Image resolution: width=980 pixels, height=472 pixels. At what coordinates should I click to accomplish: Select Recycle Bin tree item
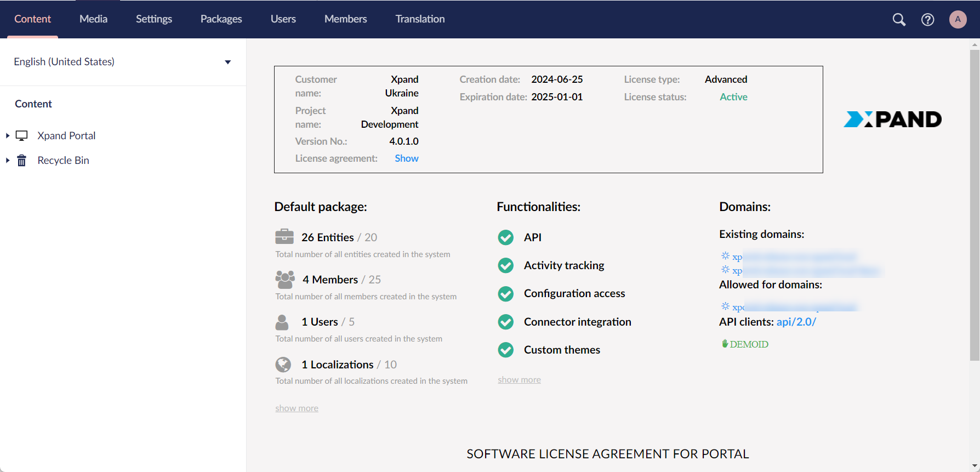63,160
